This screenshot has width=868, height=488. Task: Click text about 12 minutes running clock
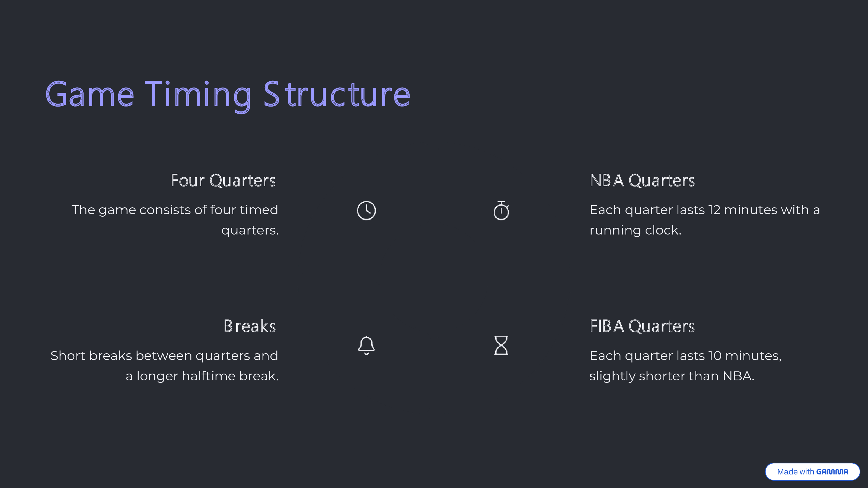coord(705,220)
